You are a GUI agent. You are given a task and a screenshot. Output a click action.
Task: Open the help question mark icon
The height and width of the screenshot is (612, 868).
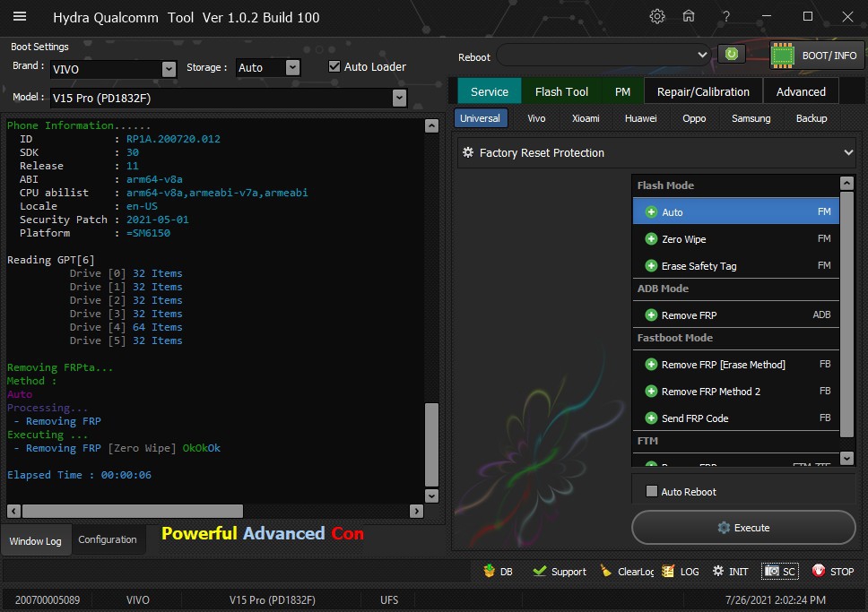725,17
